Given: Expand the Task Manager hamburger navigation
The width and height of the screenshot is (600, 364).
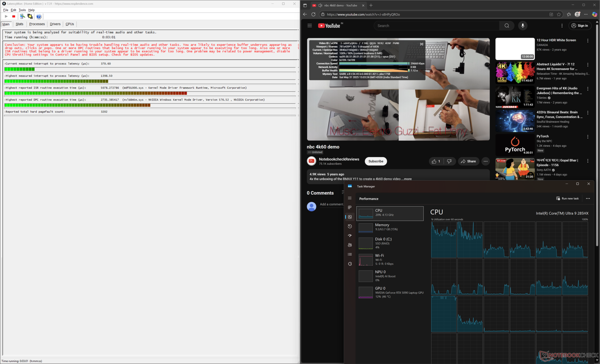Looking at the screenshot, I should 350,198.
